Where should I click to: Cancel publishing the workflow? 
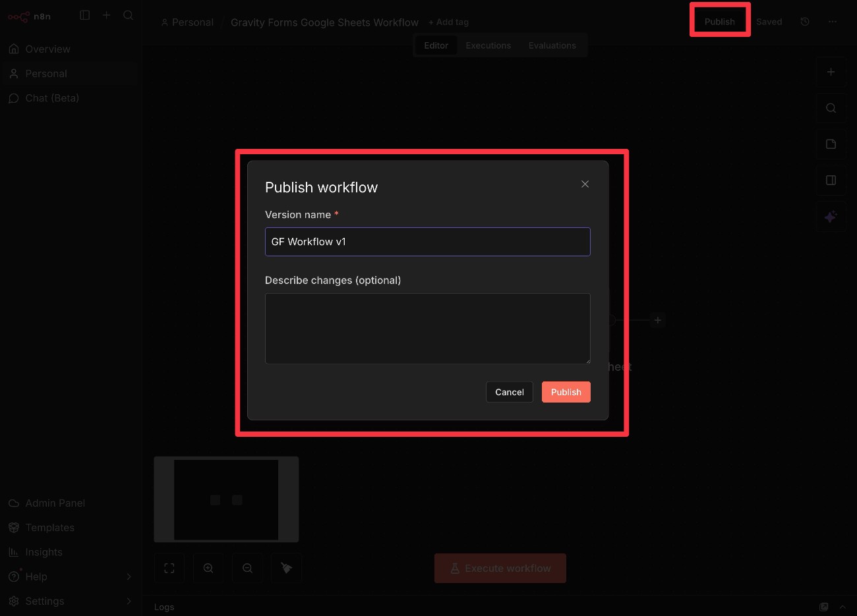click(x=509, y=391)
